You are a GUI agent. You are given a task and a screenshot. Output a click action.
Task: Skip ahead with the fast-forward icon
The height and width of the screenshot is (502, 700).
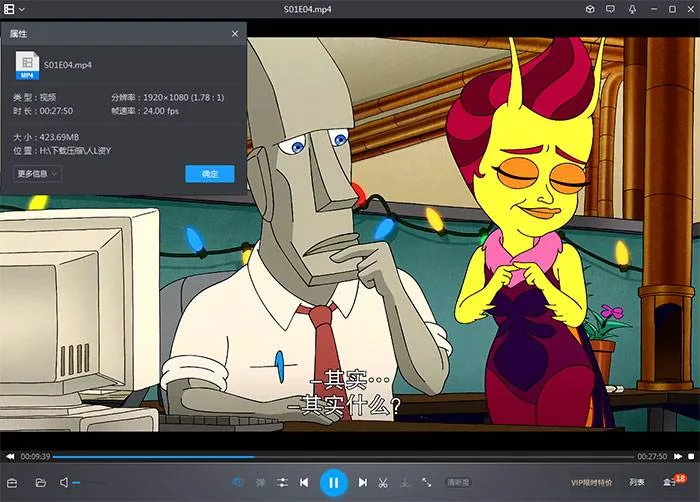tap(678, 456)
